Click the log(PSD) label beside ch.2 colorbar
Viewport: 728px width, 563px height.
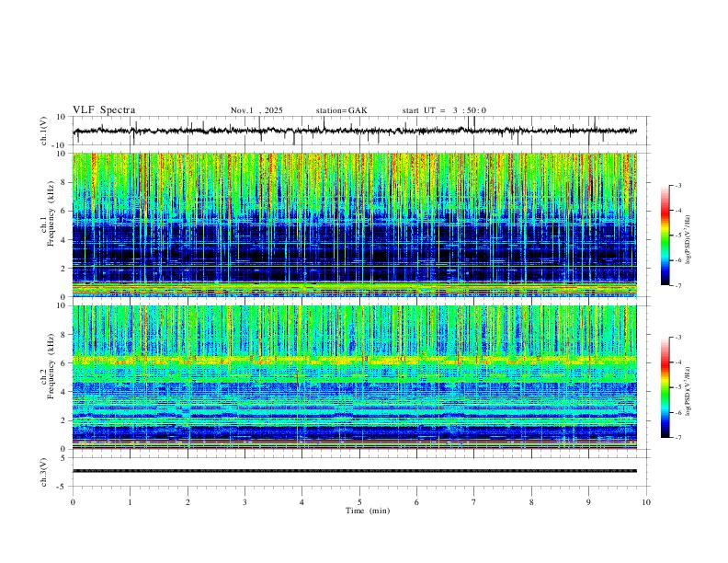688,392
